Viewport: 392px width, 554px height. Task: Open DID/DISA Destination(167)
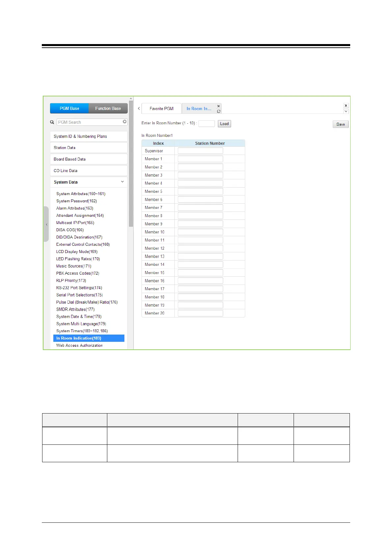[x=79, y=237]
